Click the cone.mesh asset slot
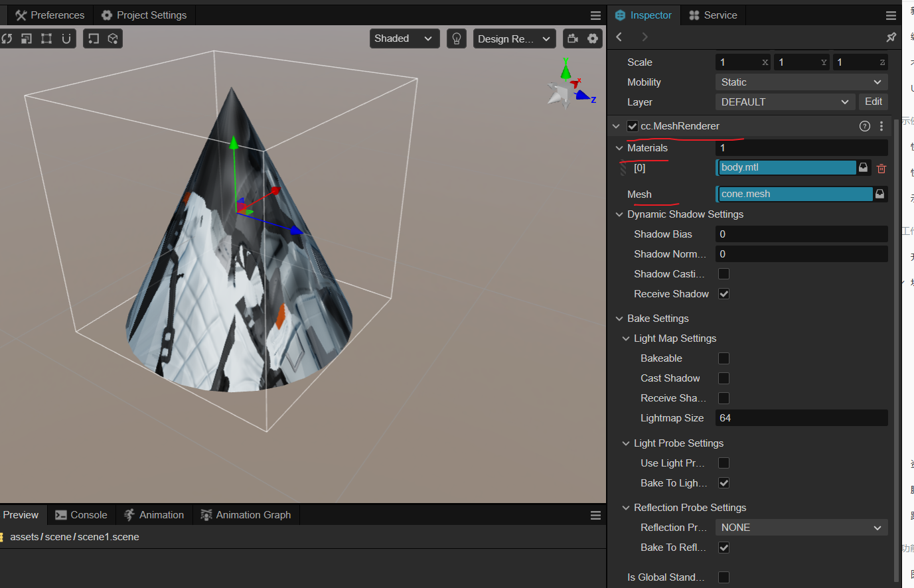The image size is (914, 588). point(795,194)
